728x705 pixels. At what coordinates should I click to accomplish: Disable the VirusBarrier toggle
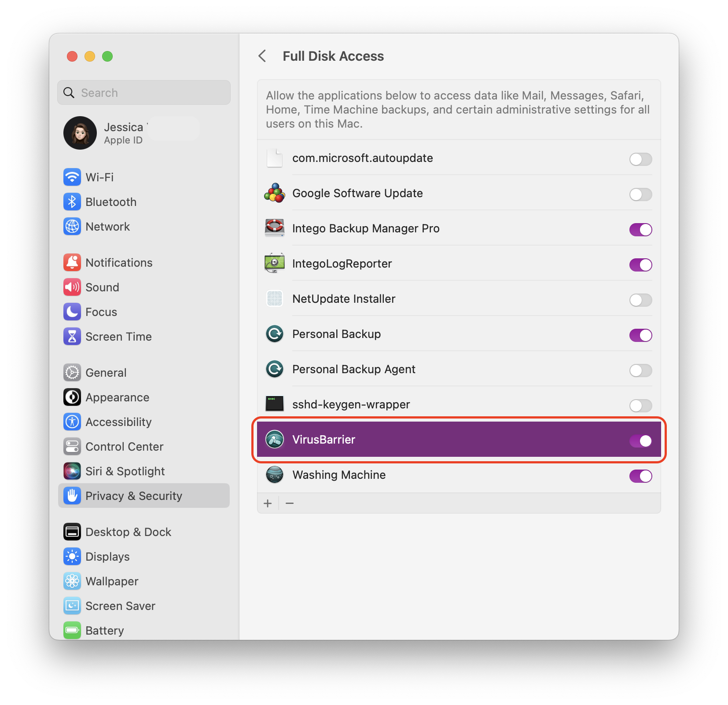pos(640,441)
